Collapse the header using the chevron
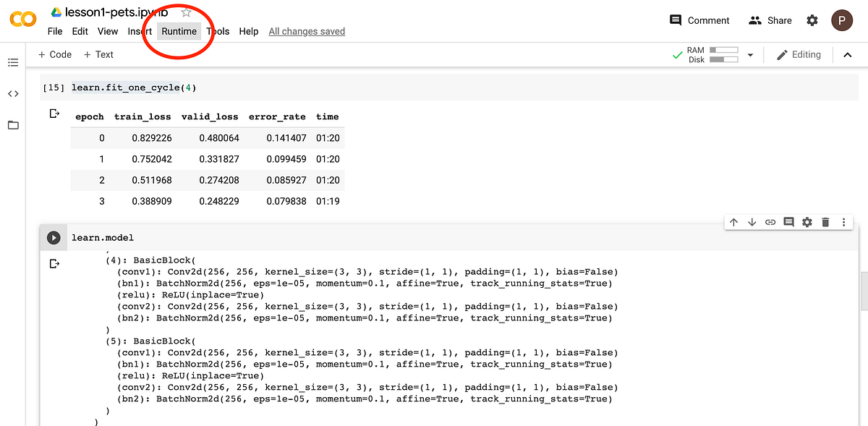This screenshot has height=426, width=868. tap(848, 54)
